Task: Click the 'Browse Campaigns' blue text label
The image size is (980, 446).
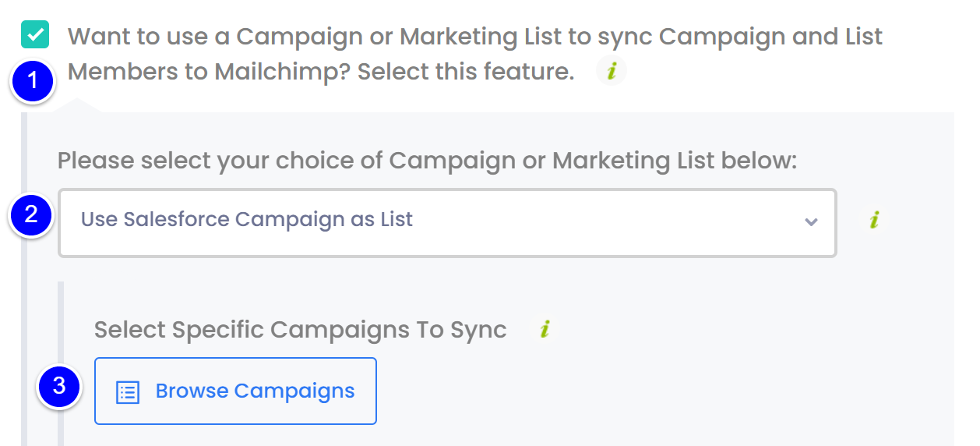Action: point(256,391)
